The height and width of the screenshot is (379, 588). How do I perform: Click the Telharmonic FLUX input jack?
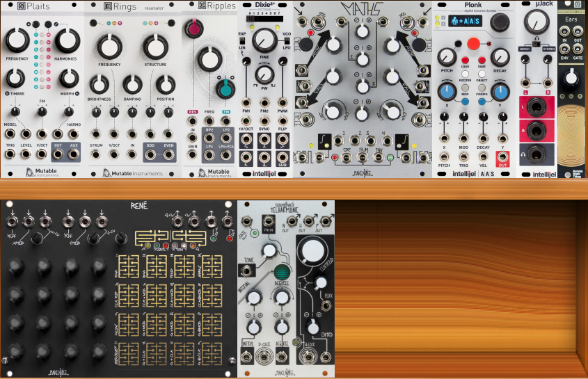coord(325,306)
